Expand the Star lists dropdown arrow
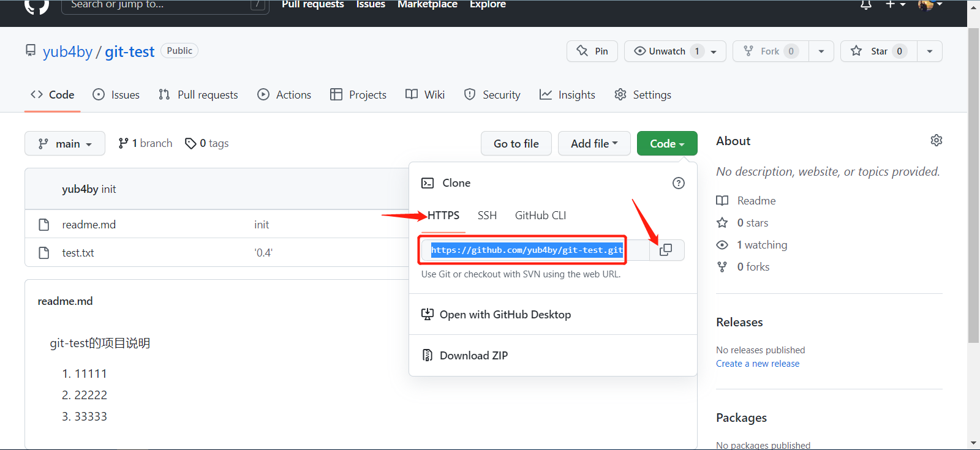Viewport: 980px width, 450px height. 930,51
